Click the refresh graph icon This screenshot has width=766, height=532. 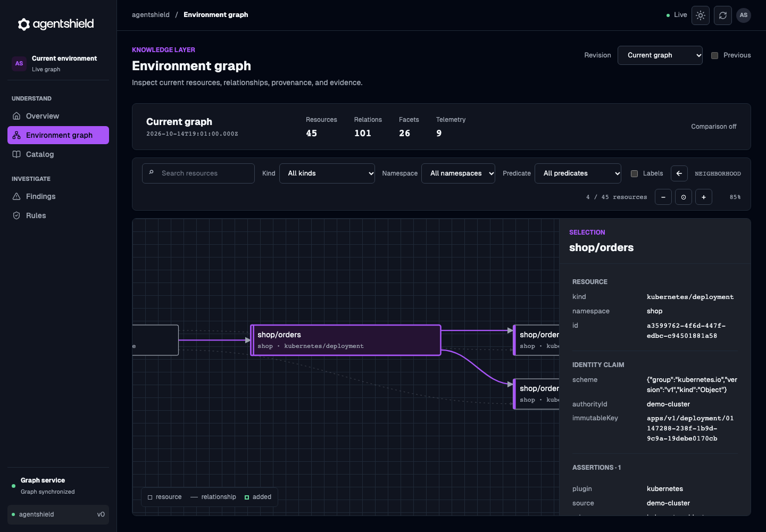pos(723,15)
